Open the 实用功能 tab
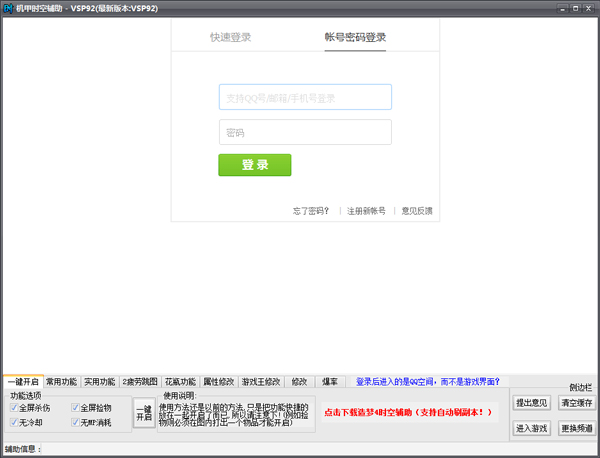Viewport: 600px width, 458px height. pos(99,381)
